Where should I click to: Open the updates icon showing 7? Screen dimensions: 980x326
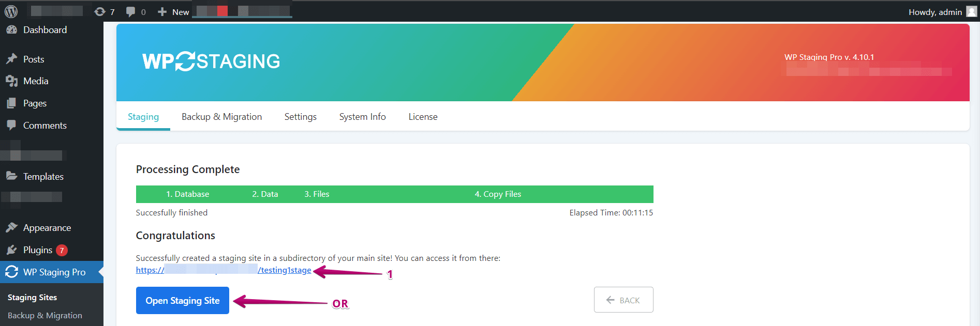(x=100, y=11)
